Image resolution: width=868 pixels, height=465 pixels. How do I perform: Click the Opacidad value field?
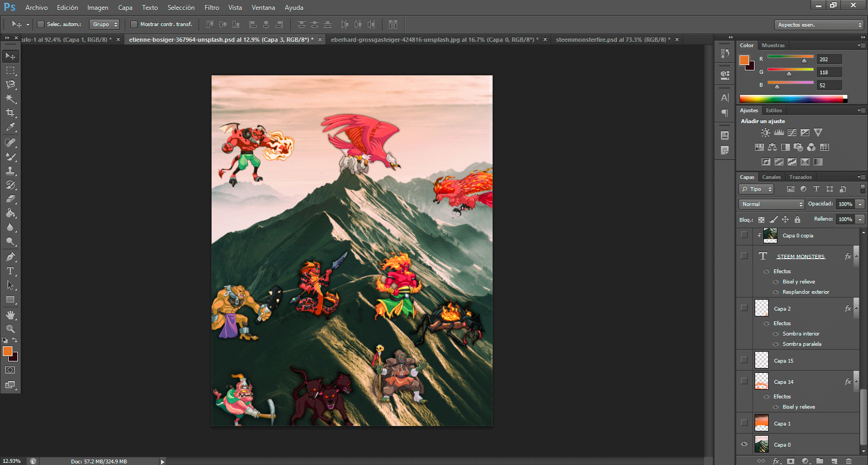click(x=845, y=204)
